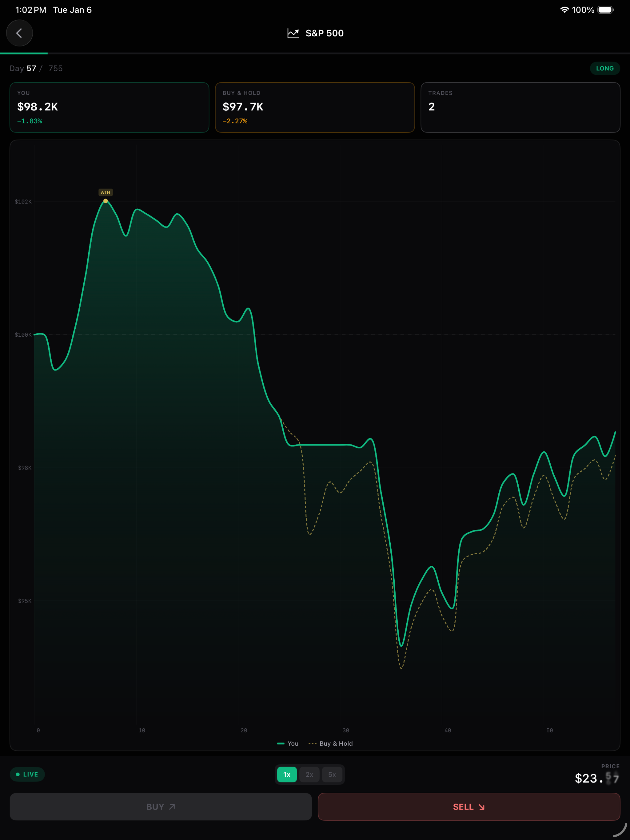
Task: Click the S&P 500 title text
Action: tap(325, 34)
